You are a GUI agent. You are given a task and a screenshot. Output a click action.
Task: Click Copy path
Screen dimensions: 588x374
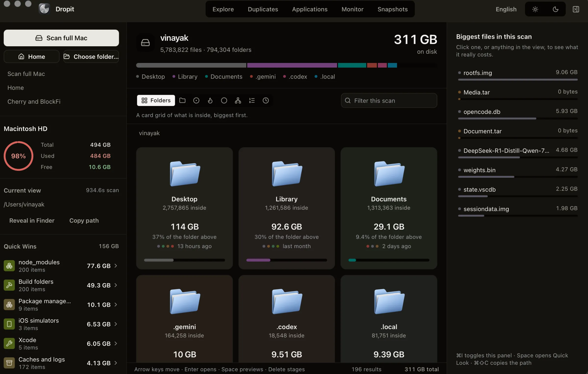84,221
